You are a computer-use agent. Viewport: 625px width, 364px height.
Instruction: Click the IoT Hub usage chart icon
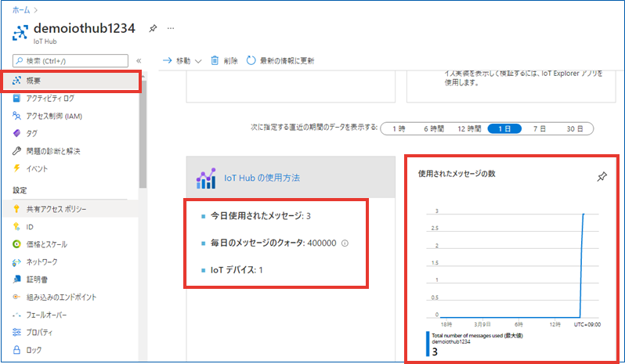(206, 178)
